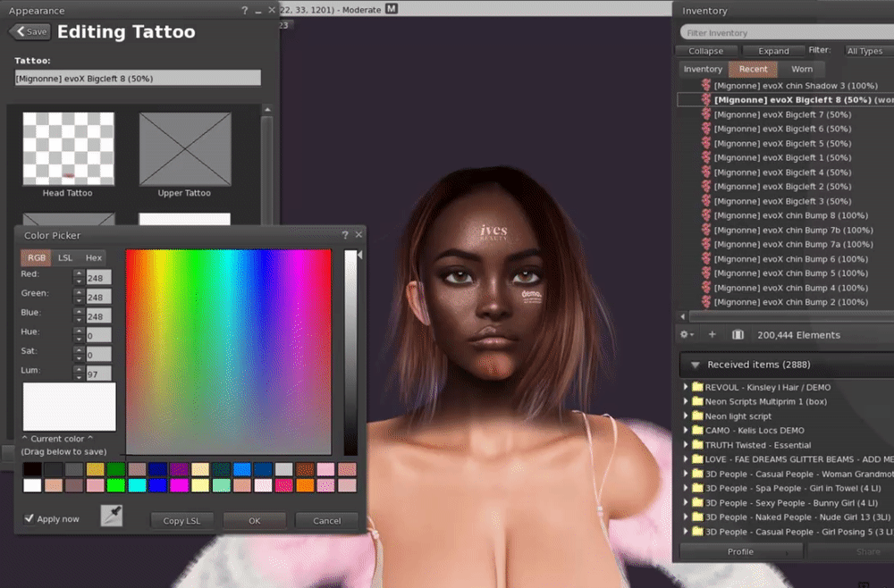Select the orange palette swatch

click(305, 485)
